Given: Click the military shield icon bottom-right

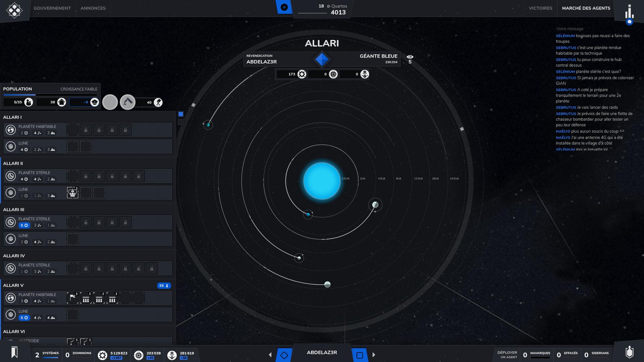Looking at the screenshot, I should point(629,352).
